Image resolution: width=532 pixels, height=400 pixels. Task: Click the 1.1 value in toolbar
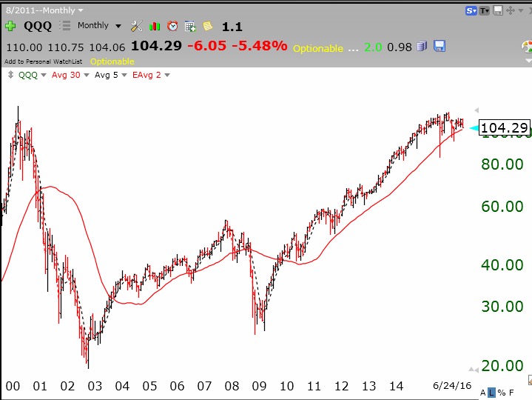tap(232, 27)
